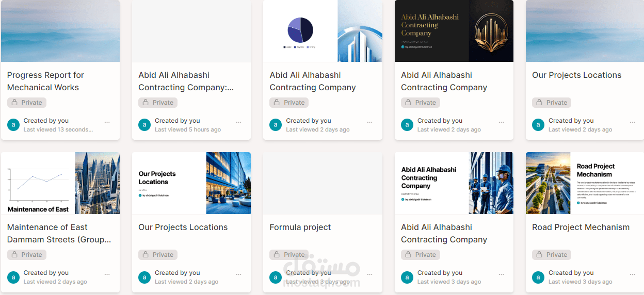Click the Road Project Mechanism title link
644x295 pixels.
(x=581, y=227)
